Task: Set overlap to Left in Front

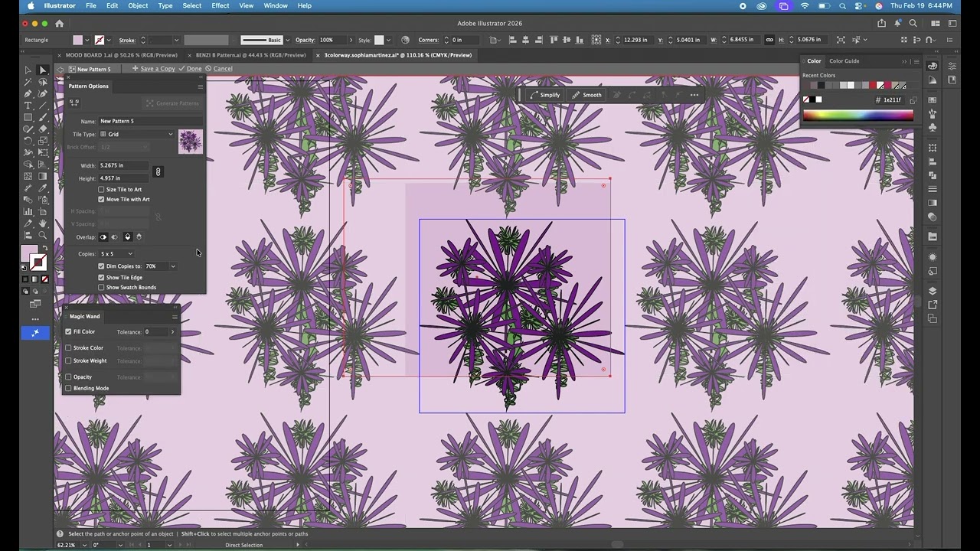Action: point(103,237)
